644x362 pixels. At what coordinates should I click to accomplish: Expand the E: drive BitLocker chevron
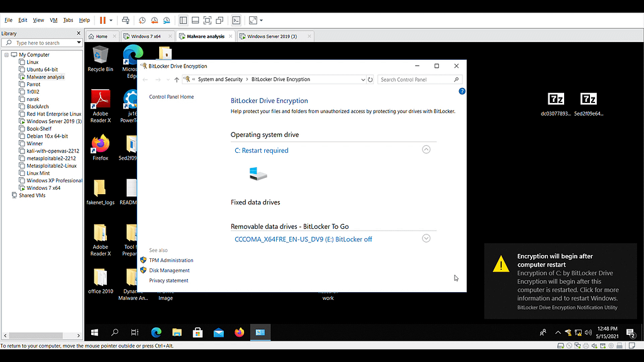coord(426,238)
